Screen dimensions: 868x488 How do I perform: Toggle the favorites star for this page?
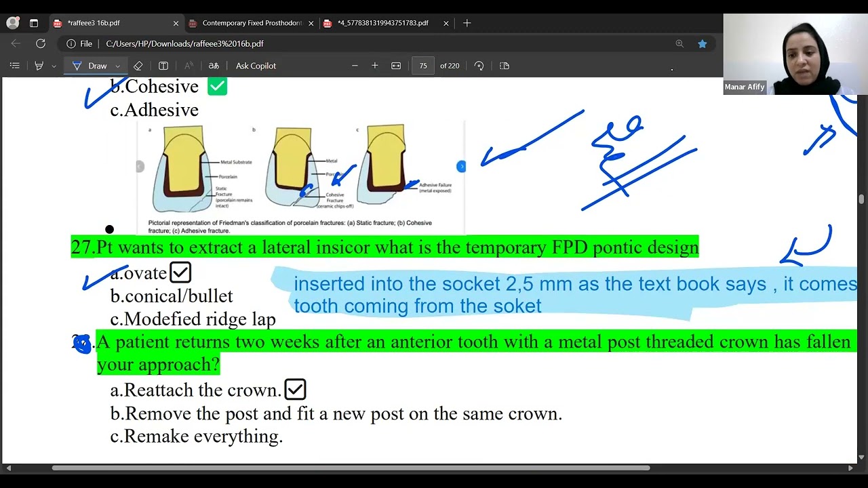(703, 43)
